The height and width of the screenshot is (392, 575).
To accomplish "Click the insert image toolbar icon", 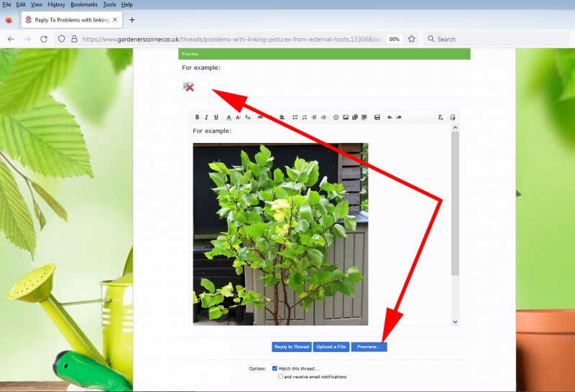I will click(x=346, y=117).
